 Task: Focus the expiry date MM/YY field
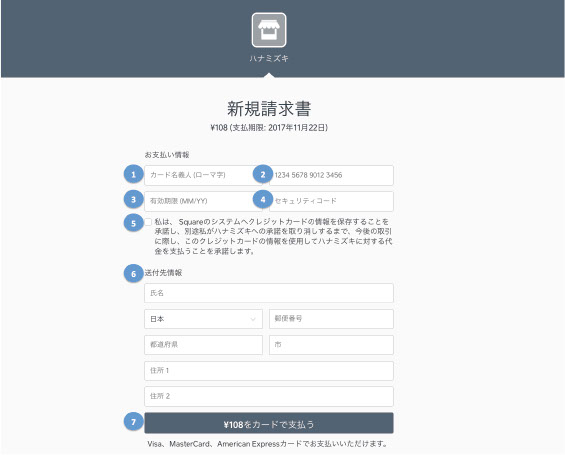203,201
